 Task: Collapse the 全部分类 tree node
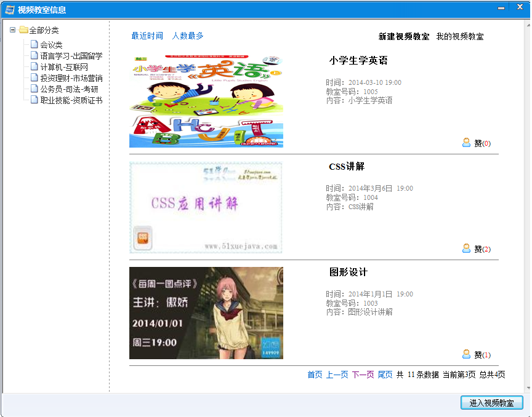13,30
